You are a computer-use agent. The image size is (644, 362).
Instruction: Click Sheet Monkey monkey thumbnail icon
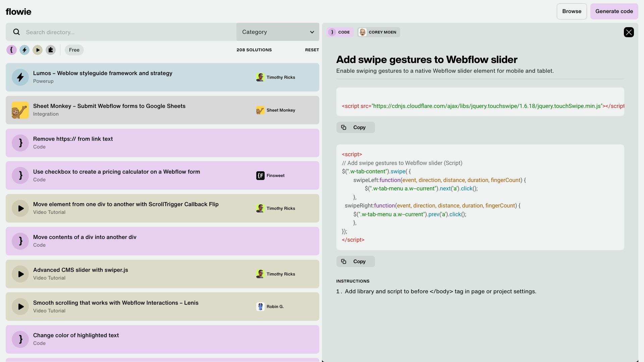(x=20, y=110)
